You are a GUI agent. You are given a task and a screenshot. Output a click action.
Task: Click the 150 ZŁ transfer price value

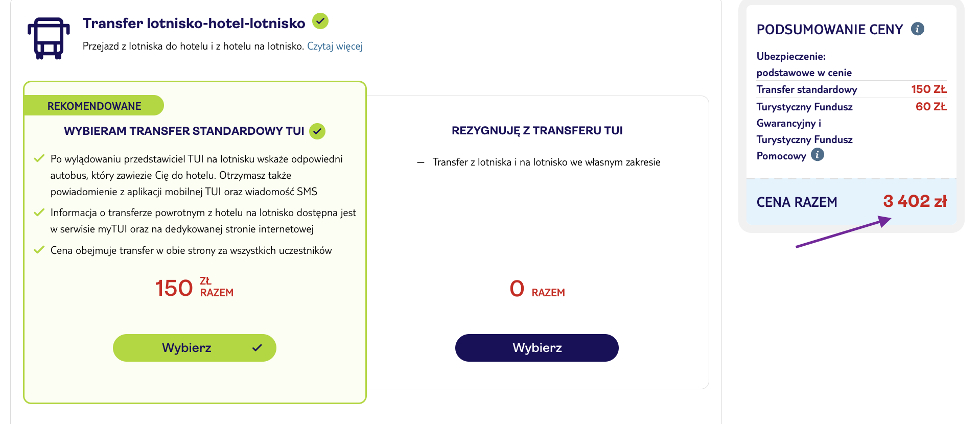[928, 89]
